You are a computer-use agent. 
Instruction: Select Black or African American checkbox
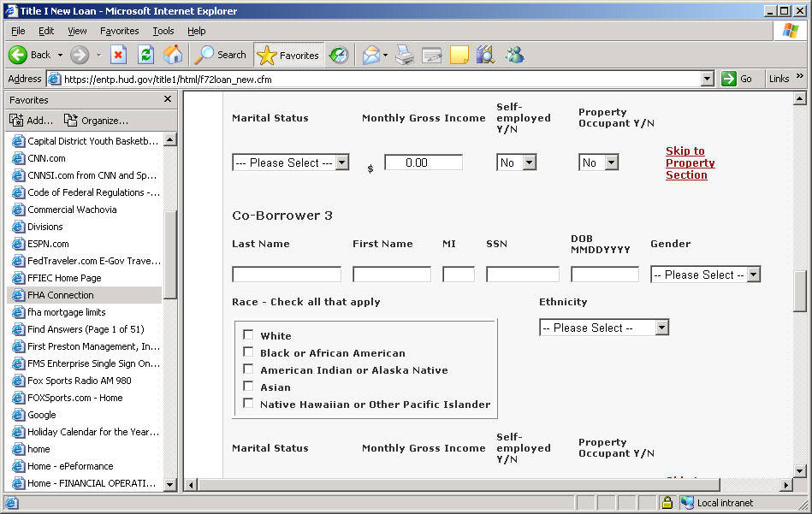pos(248,352)
